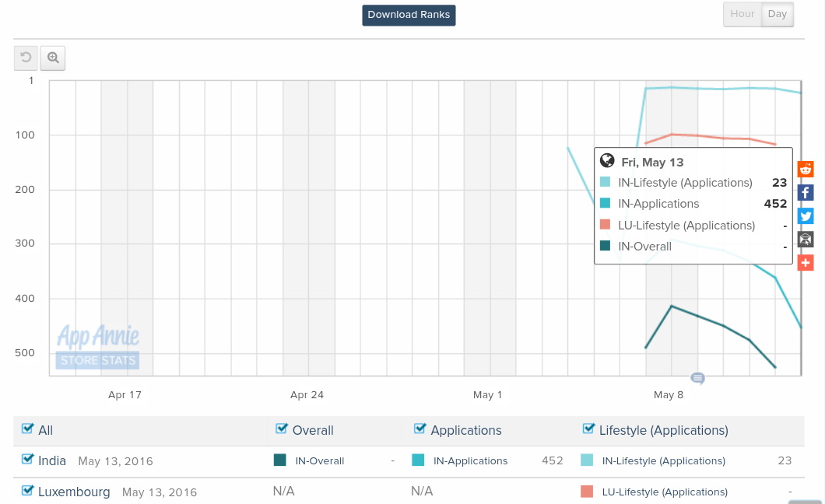Share chart on Reddit

point(806,170)
